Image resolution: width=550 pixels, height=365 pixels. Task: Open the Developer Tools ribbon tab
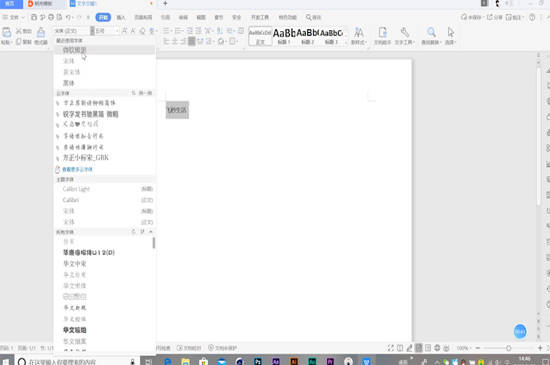pos(260,17)
